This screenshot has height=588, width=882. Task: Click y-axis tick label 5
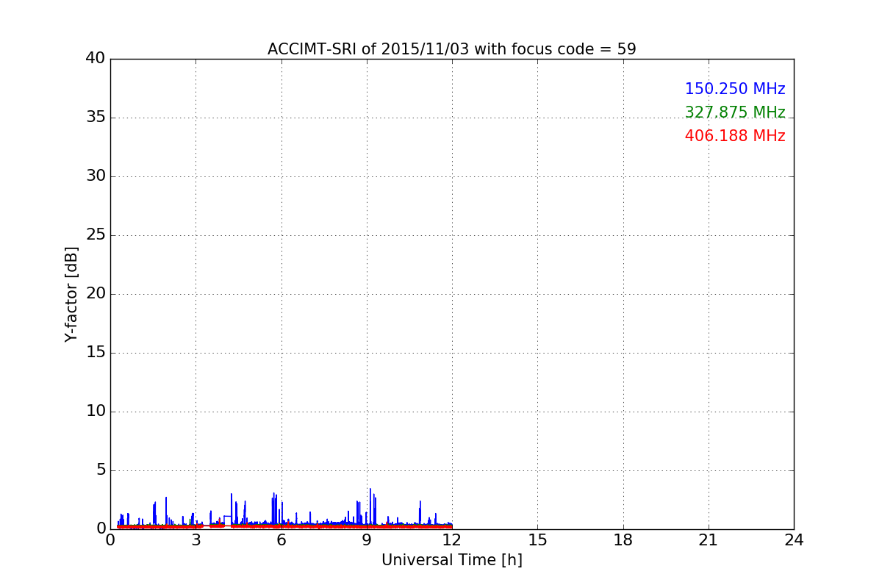click(100, 470)
